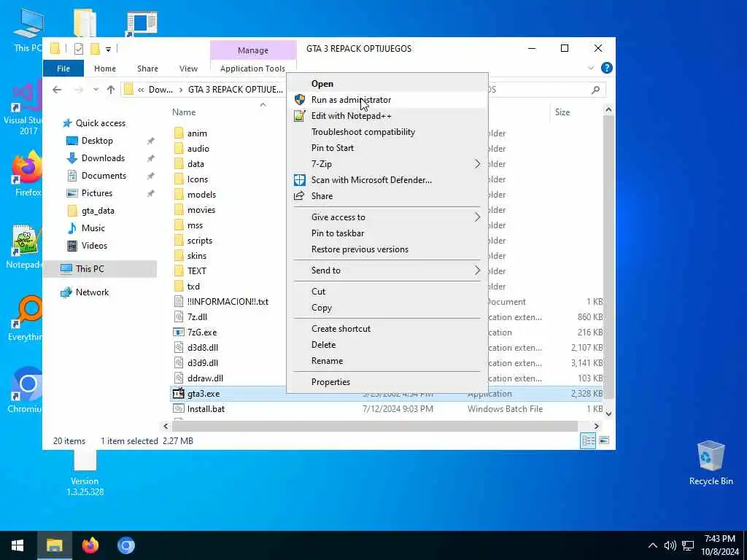Select the anim folder
The image size is (747, 560).
197,133
